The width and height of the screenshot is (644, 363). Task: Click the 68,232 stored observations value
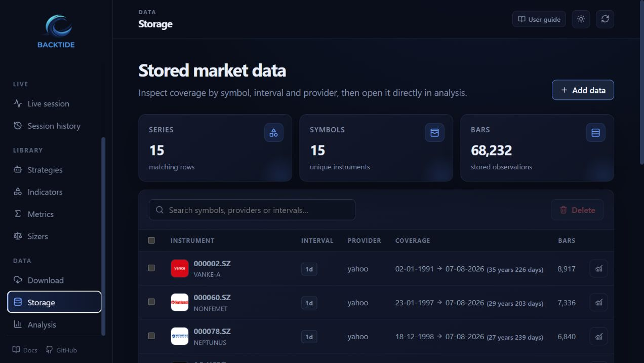click(491, 151)
